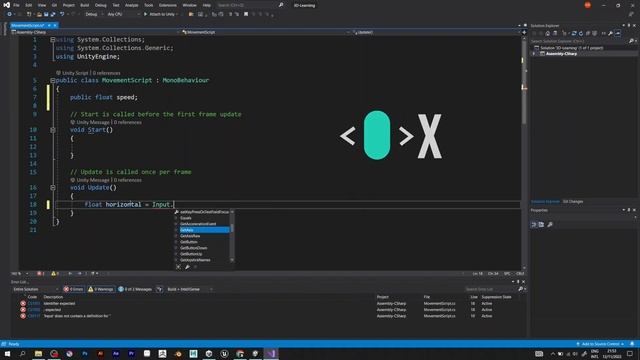Open the Tools menu

coord(149,5)
